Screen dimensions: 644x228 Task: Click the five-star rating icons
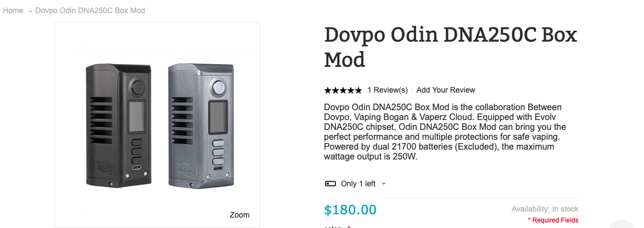(343, 90)
